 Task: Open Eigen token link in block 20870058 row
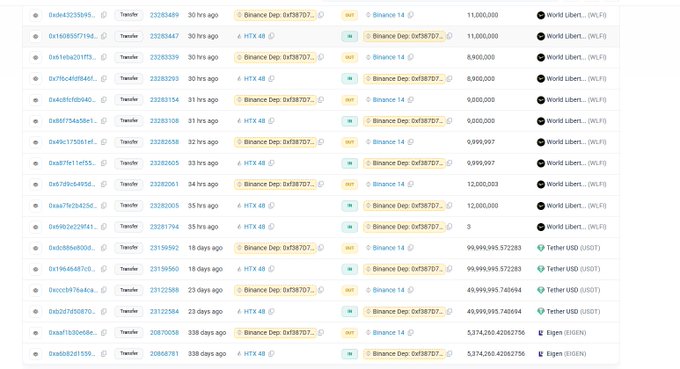click(x=554, y=333)
